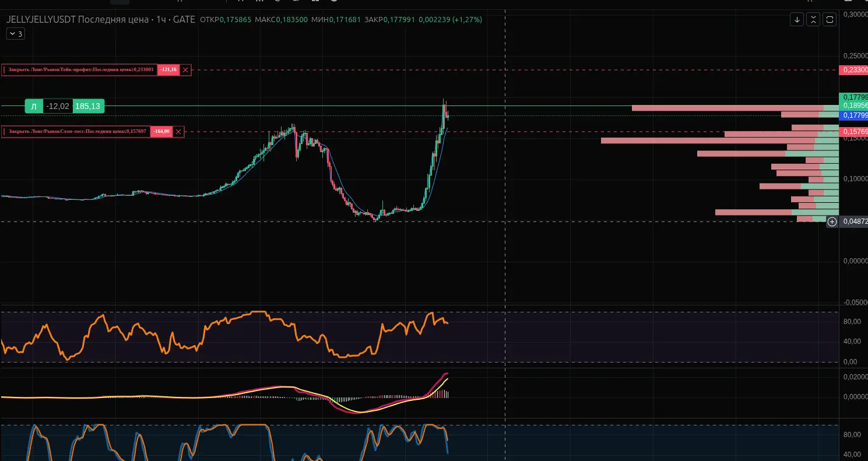The width and height of the screenshot is (868, 461).
Task: Select the longest volume-profile bar on the right
Action: (720, 140)
